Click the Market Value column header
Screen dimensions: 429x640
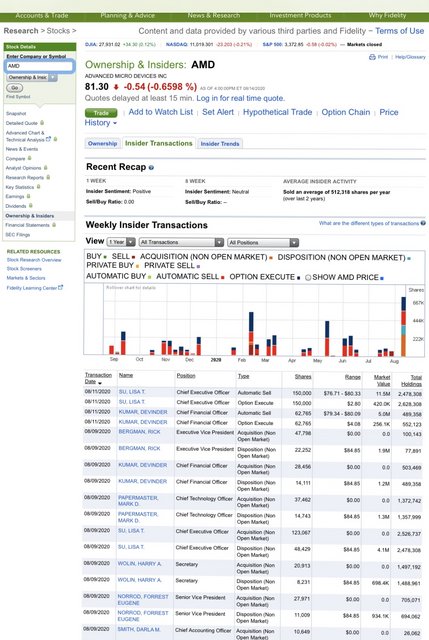[x=382, y=380]
